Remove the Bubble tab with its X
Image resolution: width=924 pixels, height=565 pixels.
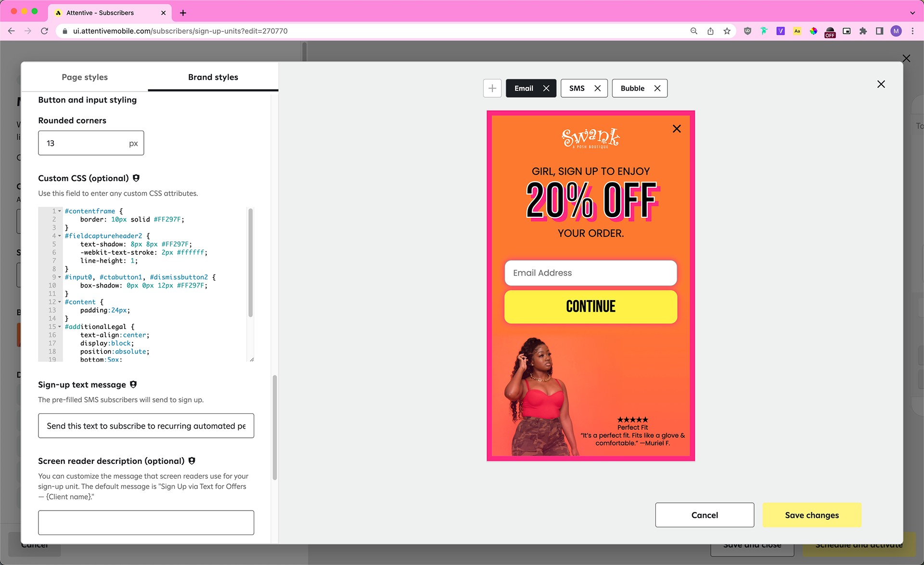657,88
